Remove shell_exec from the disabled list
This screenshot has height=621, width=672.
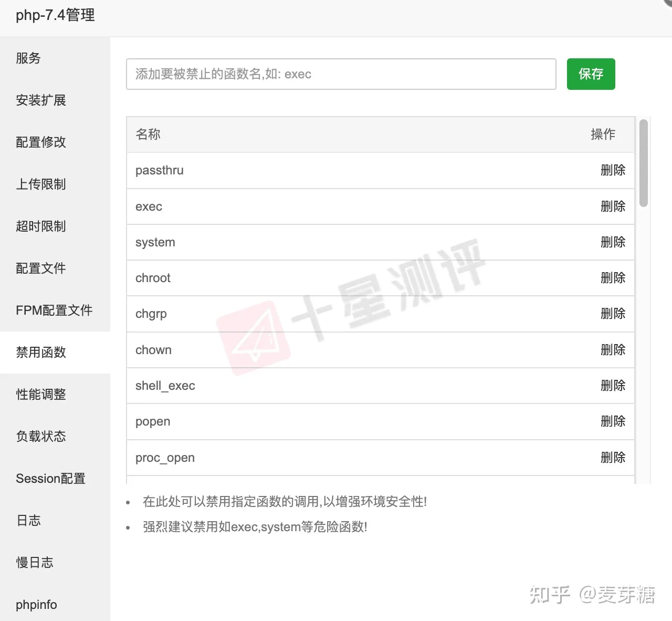tap(613, 385)
